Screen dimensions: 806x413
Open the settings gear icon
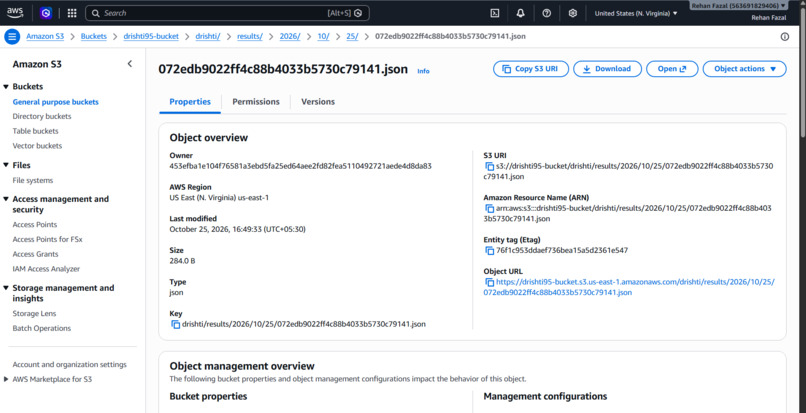(x=573, y=13)
